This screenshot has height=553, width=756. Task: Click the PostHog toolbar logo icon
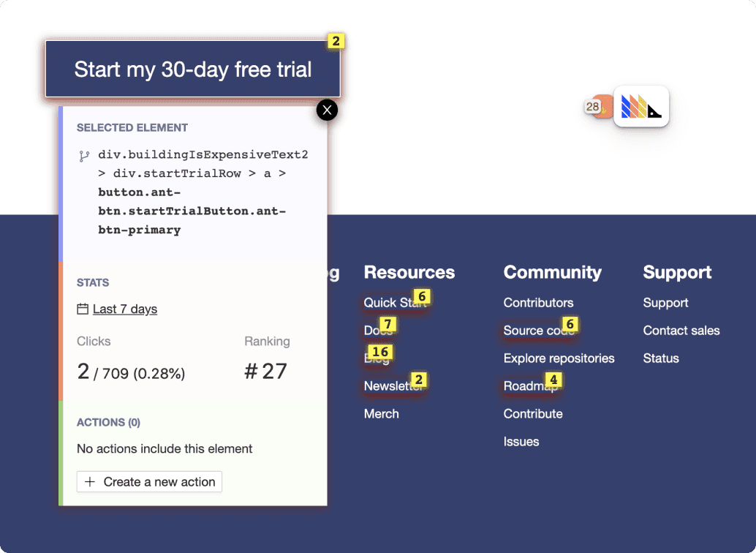tap(641, 107)
